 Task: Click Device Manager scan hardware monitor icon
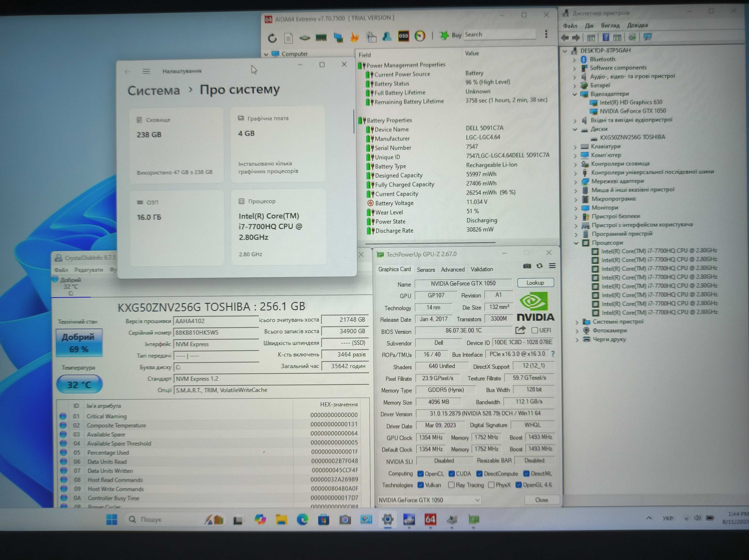tap(647, 37)
